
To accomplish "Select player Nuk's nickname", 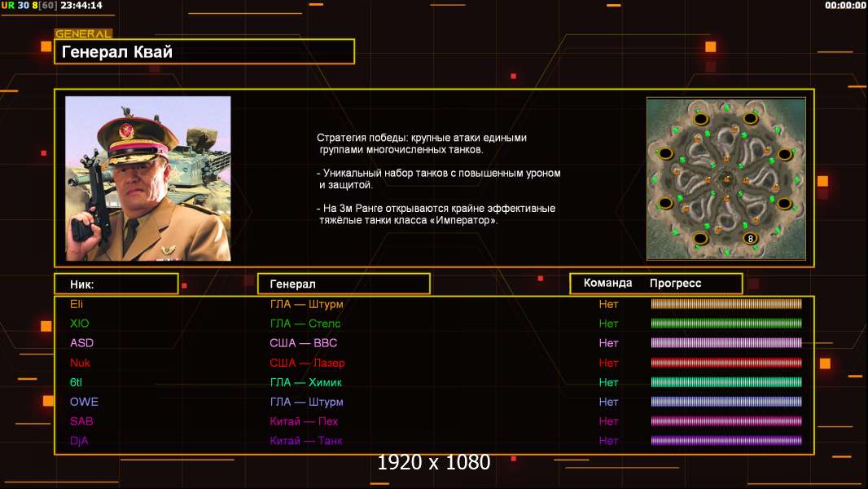I will 80,363.
